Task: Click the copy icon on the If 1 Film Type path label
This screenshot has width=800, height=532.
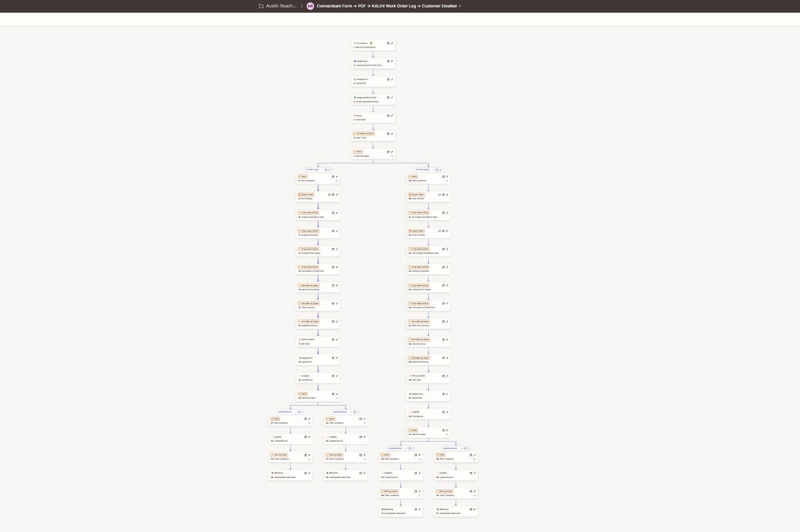Action: [326, 170]
